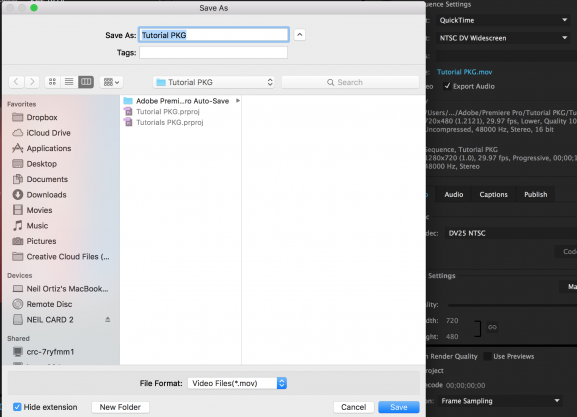Click the Save As filename field
The image size is (577, 417).
point(214,35)
